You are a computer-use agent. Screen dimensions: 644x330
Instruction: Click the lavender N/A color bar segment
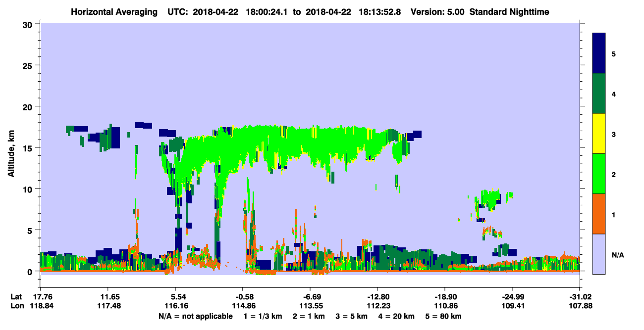click(x=599, y=254)
